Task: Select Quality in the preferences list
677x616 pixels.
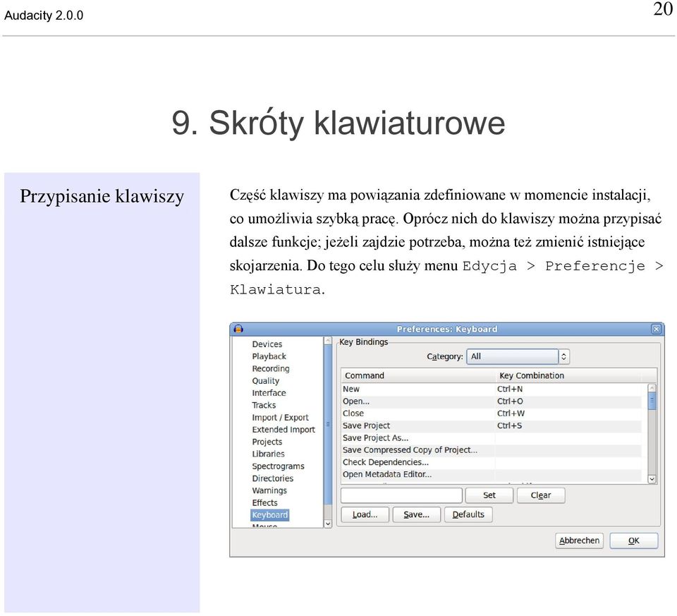Action: 266,380
